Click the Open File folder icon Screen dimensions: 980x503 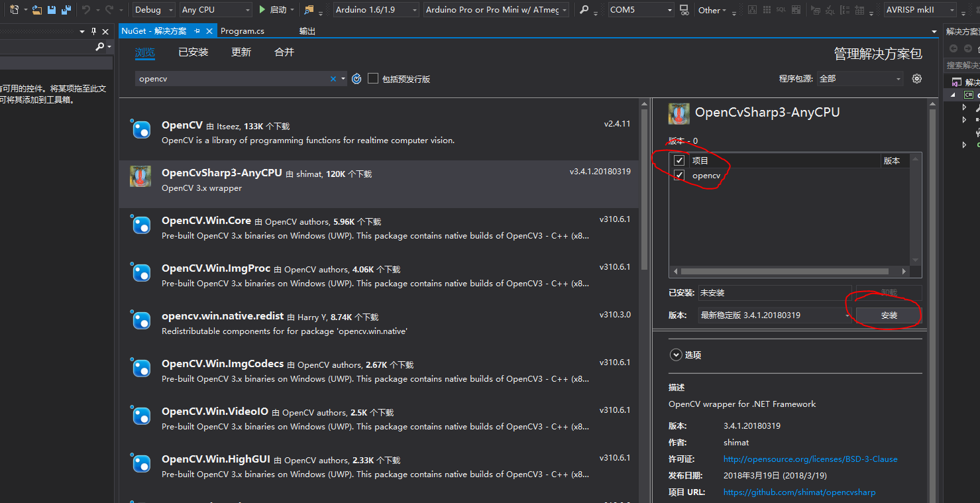point(37,10)
